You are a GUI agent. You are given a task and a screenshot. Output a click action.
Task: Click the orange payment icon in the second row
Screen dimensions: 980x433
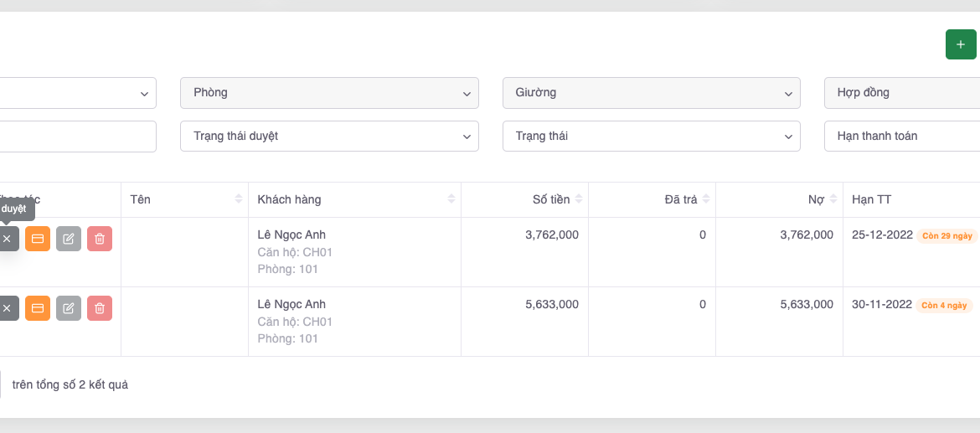(x=38, y=308)
